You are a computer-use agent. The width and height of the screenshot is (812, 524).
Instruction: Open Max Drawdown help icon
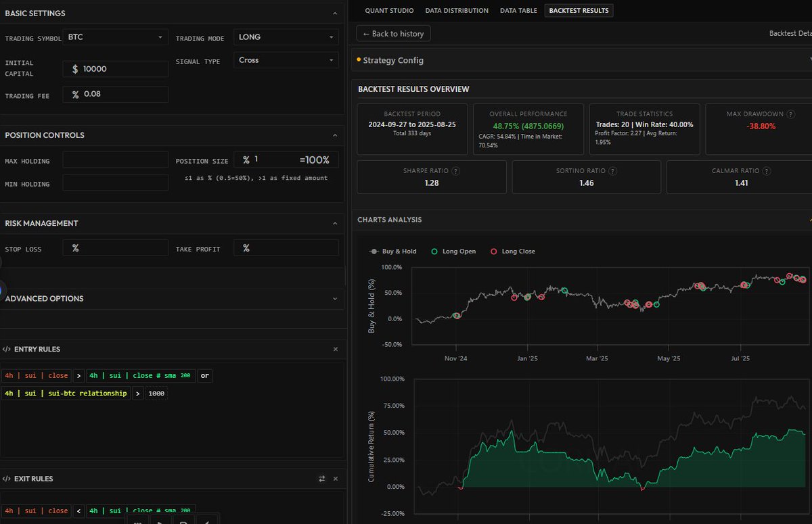tap(791, 114)
